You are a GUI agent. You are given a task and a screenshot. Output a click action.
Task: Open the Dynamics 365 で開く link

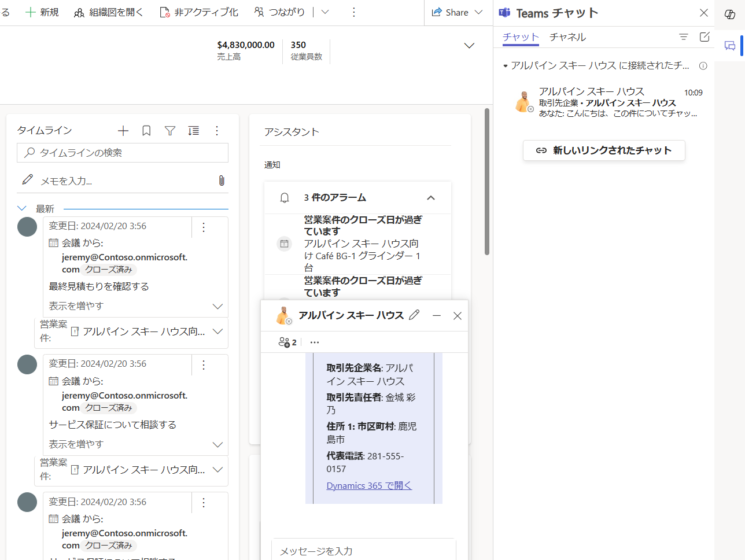point(369,486)
